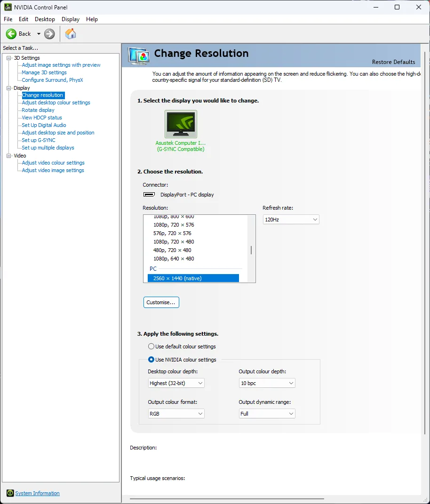Open Set up G-SYNC

pyautogui.click(x=38, y=140)
